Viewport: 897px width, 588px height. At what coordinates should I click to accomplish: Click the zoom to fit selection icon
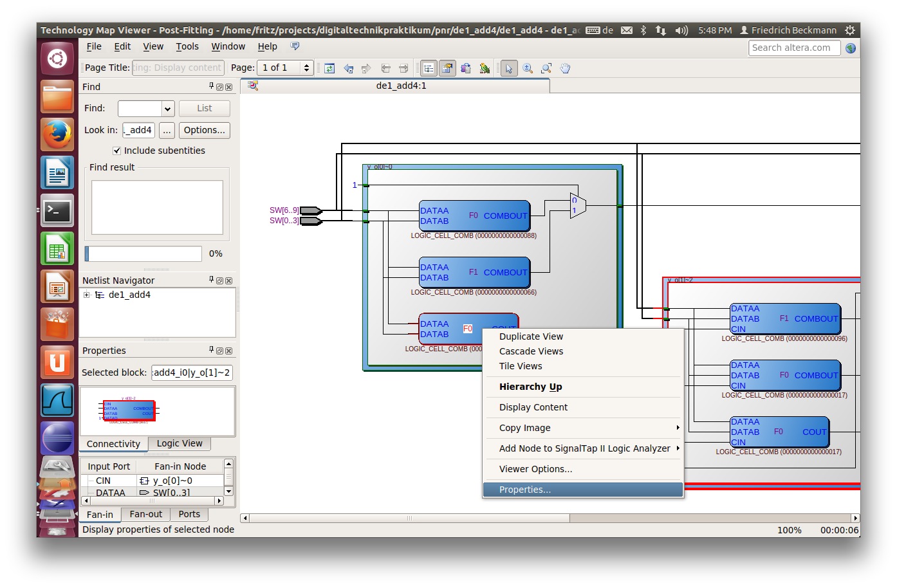tap(546, 68)
